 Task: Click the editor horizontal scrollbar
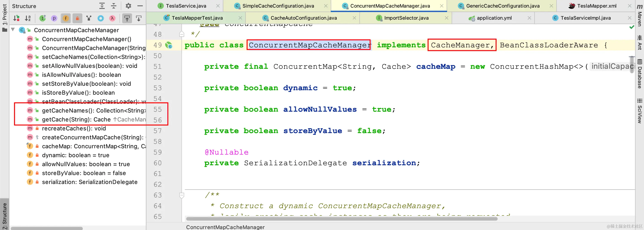(x=342, y=219)
